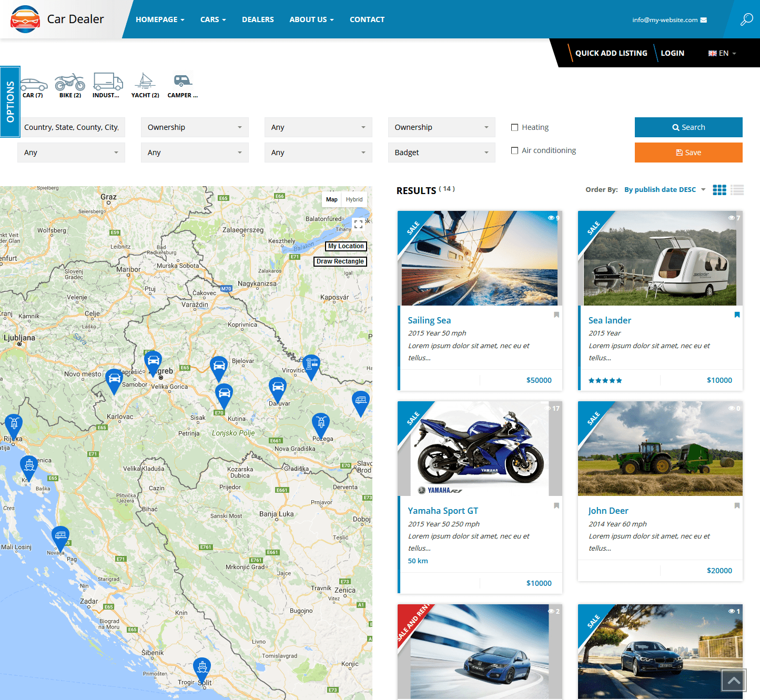Screen dimensions: 760x700
Task: Open the search magnifier in the header
Action: point(746,19)
